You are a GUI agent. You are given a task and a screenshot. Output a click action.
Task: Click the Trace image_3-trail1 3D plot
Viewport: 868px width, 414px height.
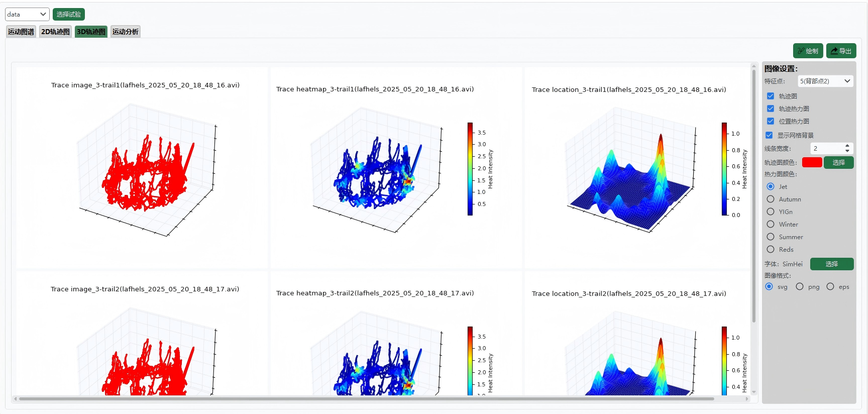[x=143, y=168]
